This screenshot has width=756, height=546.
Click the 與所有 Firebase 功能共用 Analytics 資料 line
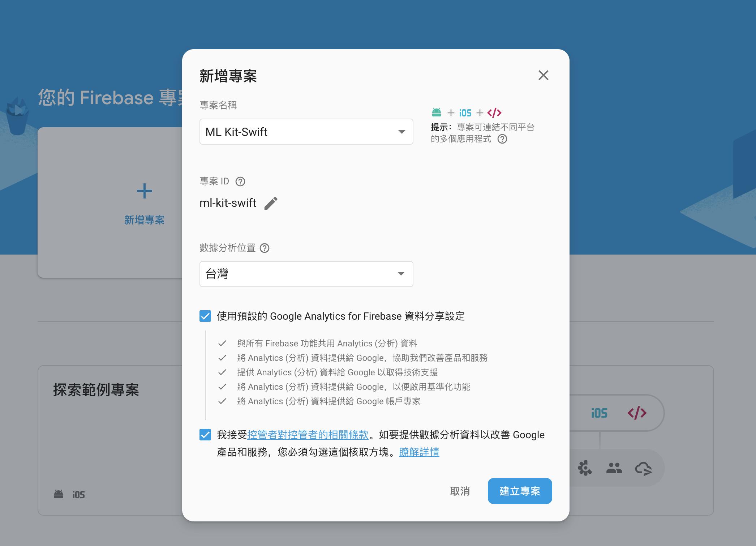pyautogui.click(x=327, y=344)
